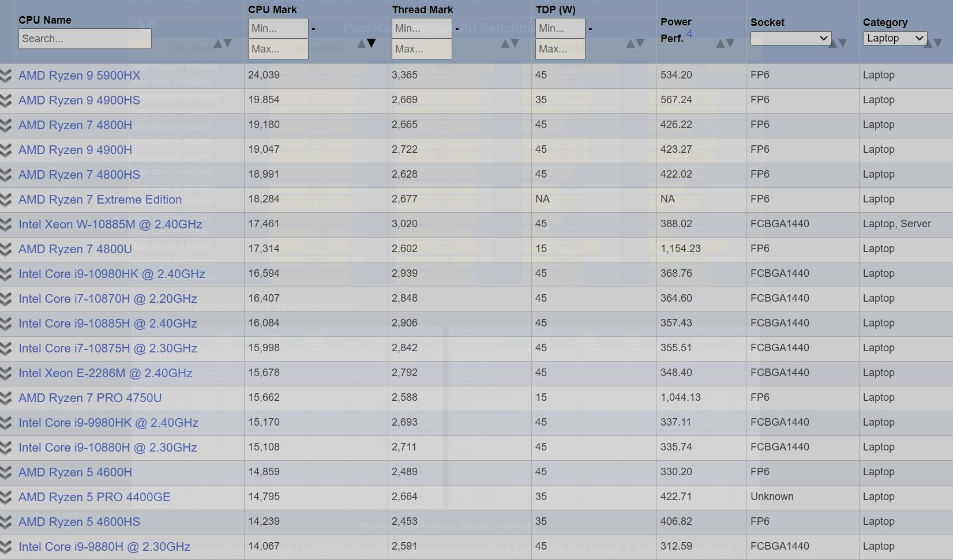Sort CPU Name column ascending arrow
The width and height of the screenshot is (953, 560).
tap(218, 43)
